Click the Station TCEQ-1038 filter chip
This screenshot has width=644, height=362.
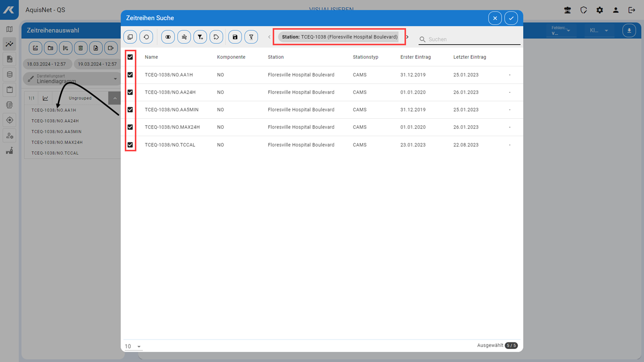[340, 37]
